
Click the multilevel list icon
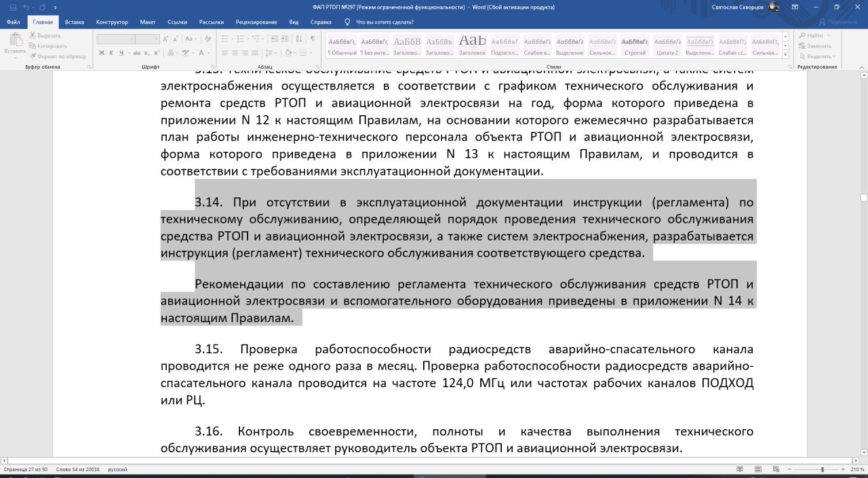[257, 39]
